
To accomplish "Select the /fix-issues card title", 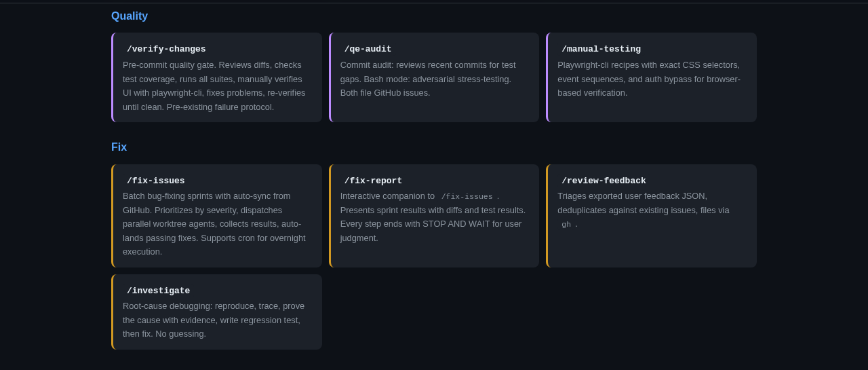I will pos(155,181).
